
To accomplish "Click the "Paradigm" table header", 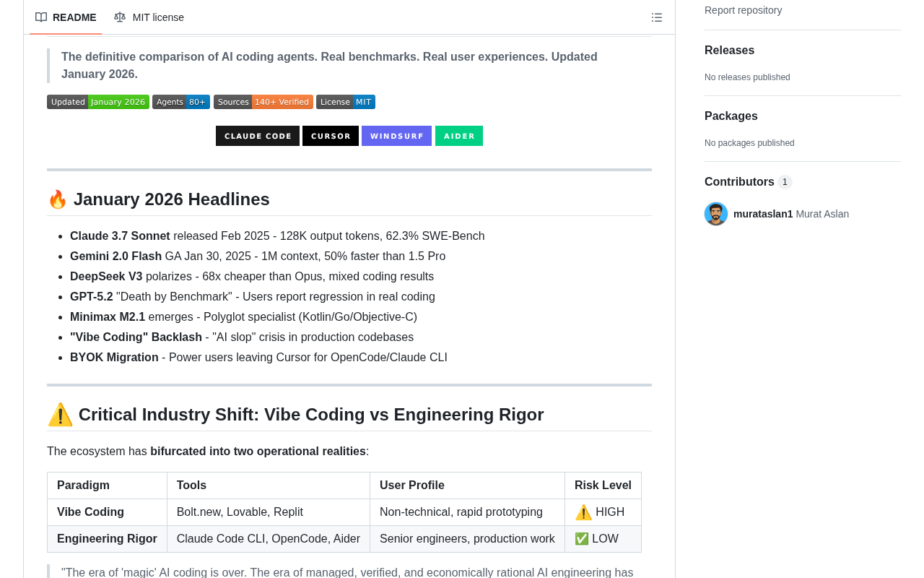I will (x=108, y=486).
